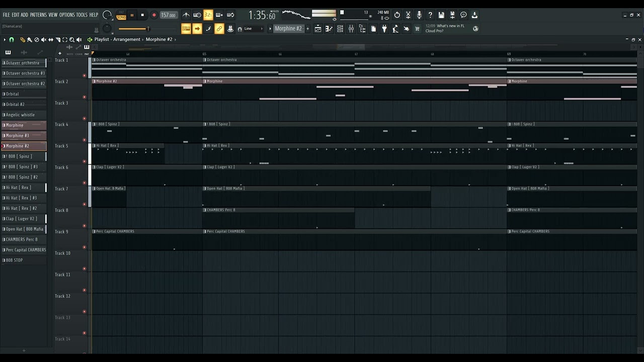Open the shopping cart content library
644x362 pixels.
point(417,29)
